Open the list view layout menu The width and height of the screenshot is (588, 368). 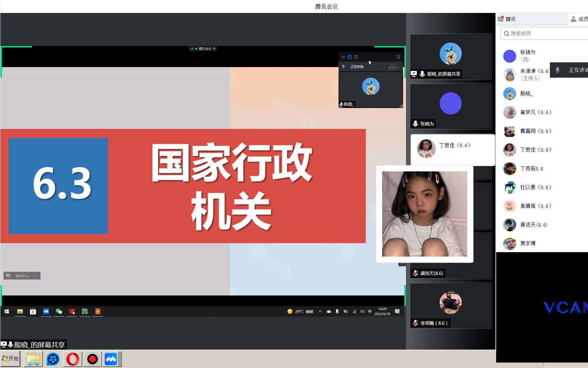click(356, 57)
